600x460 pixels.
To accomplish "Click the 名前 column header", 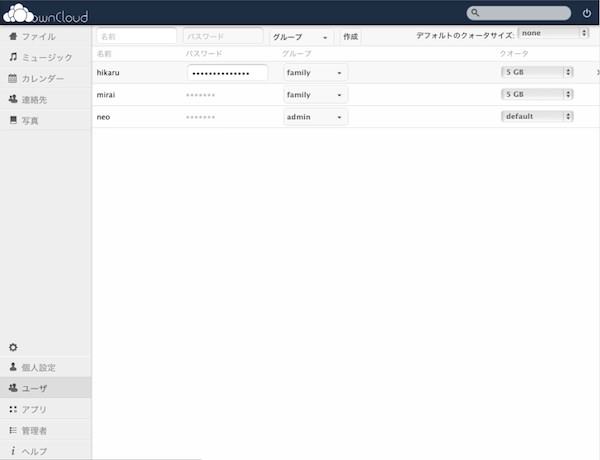I will (104, 53).
